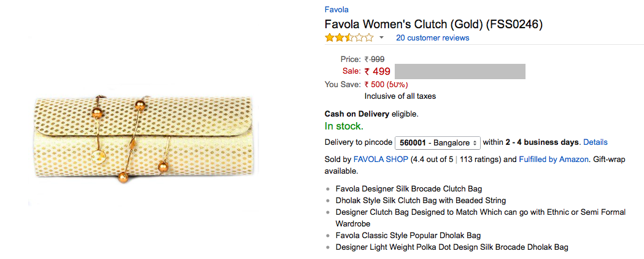Expand the star rating breakdown arrow
The image size is (644, 259).
coord(381,38)
